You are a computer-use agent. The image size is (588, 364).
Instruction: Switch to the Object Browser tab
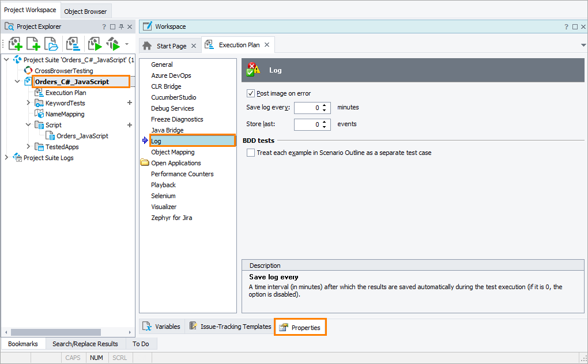coord(85,11)
